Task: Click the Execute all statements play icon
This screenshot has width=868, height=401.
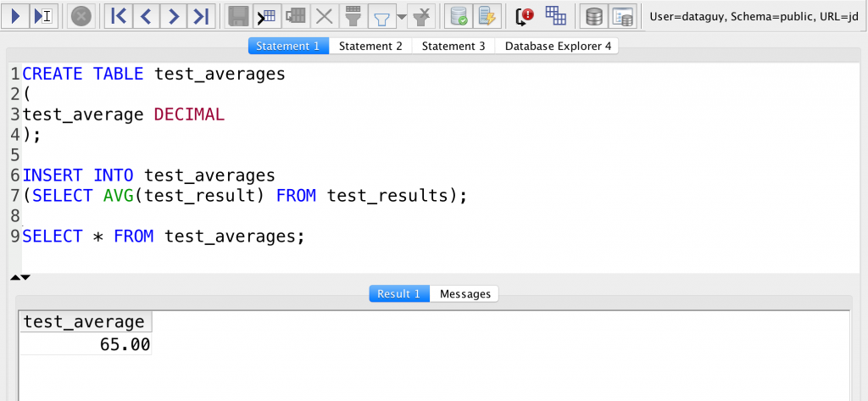Action: [16, 15]
